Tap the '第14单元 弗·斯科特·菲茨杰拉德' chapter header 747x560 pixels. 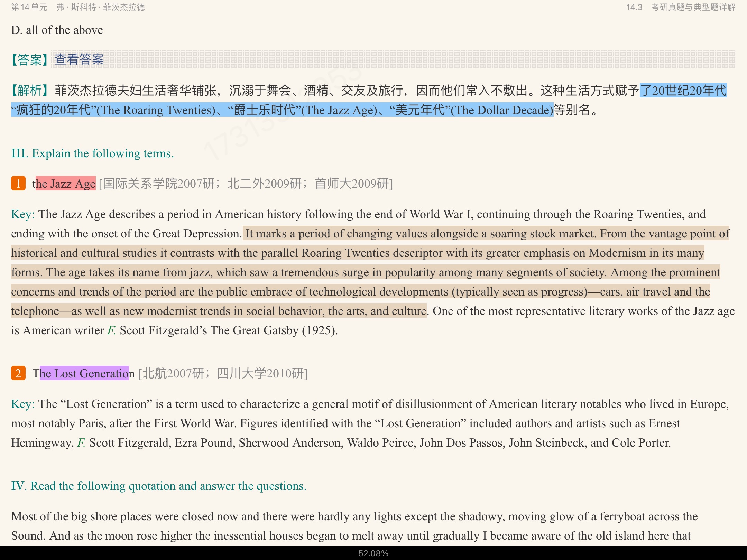(x=78, y=7)
